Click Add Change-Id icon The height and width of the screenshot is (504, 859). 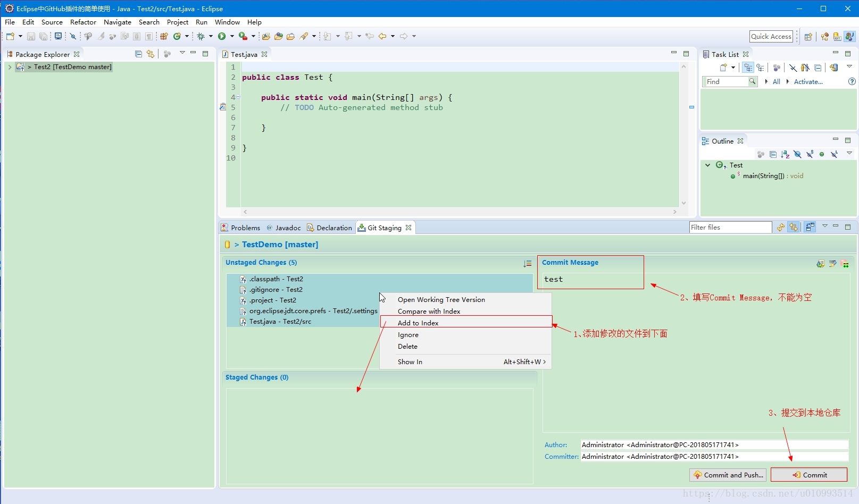(x=845, y=264)
